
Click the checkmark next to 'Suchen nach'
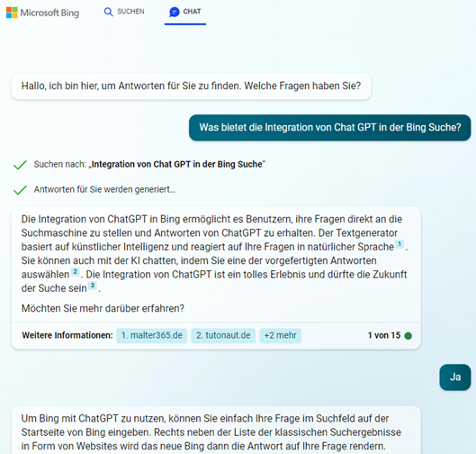(x=20, y=165)
